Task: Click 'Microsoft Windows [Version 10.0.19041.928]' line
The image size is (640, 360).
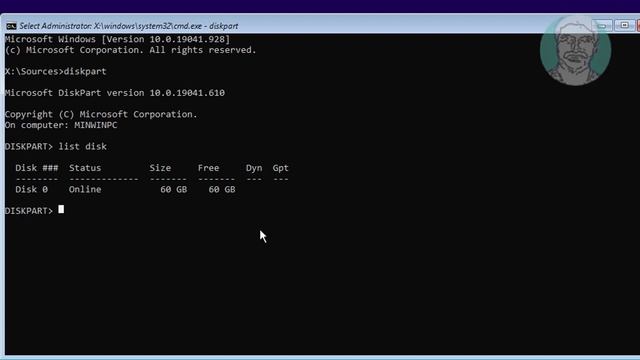Action: pos(118,39)
